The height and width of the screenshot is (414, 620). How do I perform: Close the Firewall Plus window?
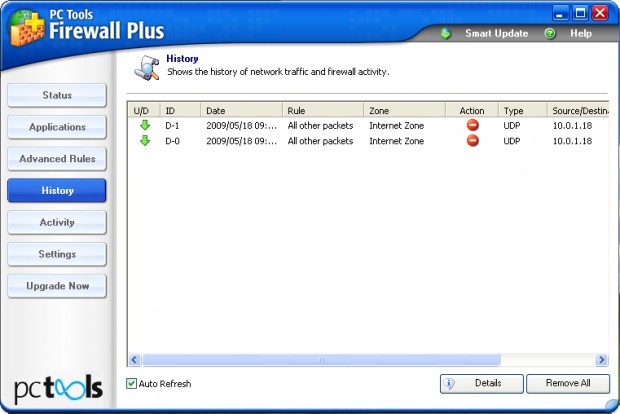click(600, 13)
